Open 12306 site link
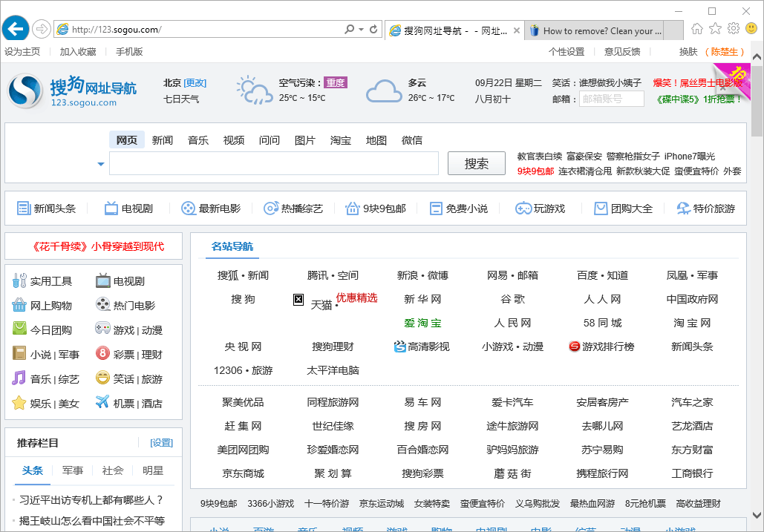Image resolution: width=764 pixels, height=532 pixels. [x=228, y=370]
